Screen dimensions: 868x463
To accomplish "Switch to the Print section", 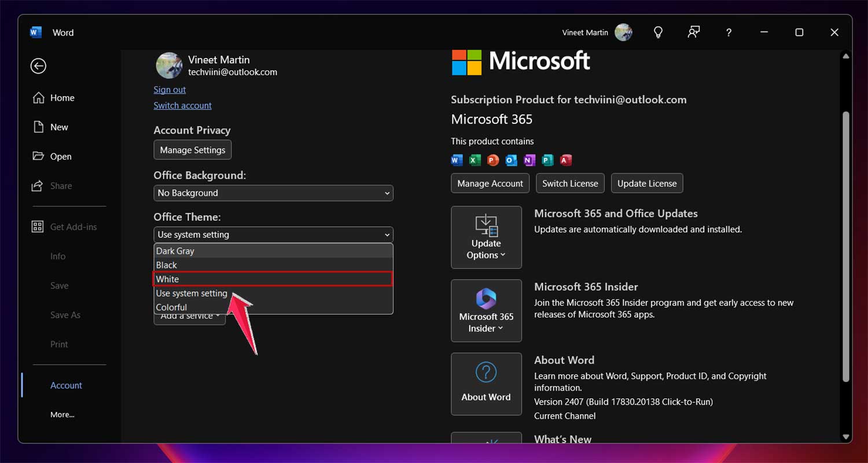I will click(59, 344).
